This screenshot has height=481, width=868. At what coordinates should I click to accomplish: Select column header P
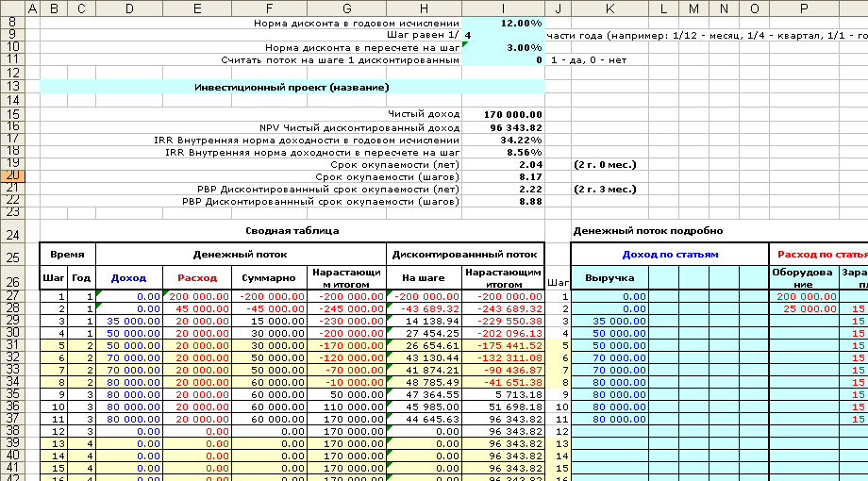tap(804, 8)
